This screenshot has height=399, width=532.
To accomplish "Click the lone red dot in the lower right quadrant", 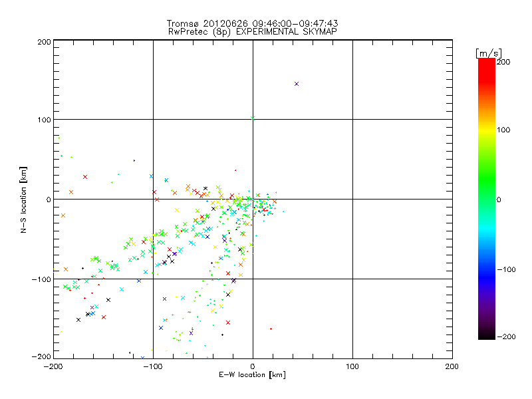I will click(x=271, y=329).
